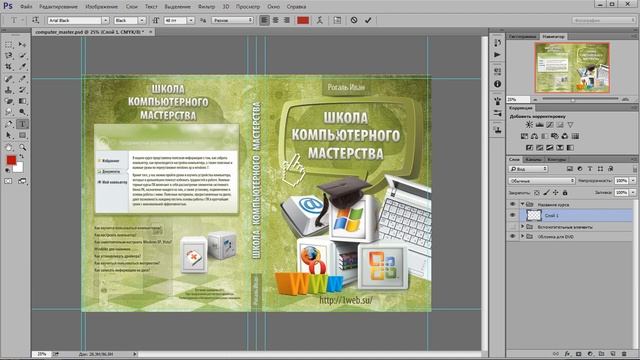
Task: Open the layer opacity dropdown arrow
Action: click(x=633, y=181)
